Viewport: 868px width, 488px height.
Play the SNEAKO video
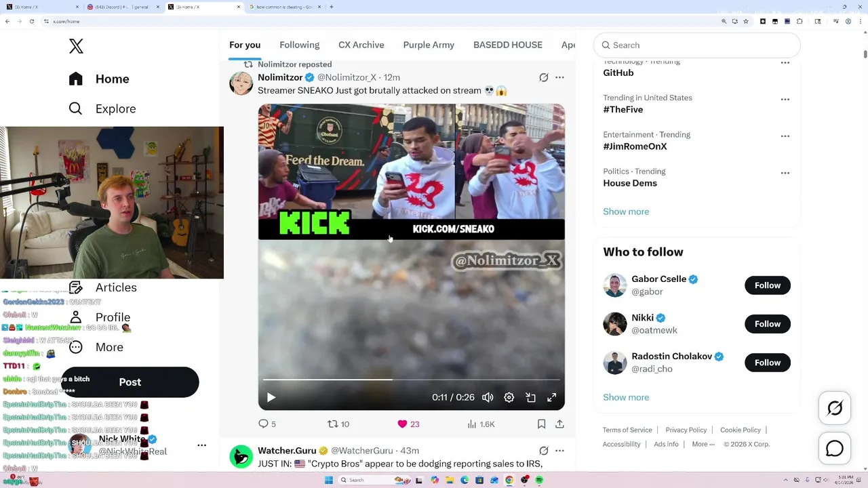tap(271, 397)
